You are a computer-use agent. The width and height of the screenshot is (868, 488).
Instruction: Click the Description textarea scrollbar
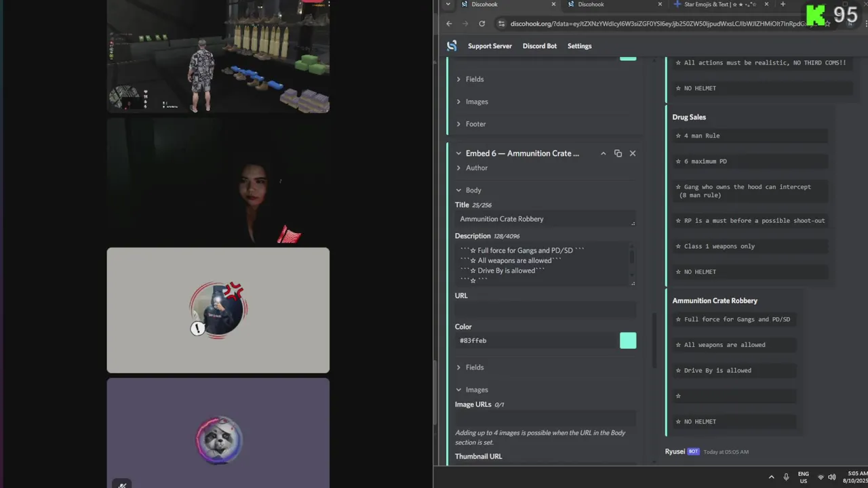[632, 257]
